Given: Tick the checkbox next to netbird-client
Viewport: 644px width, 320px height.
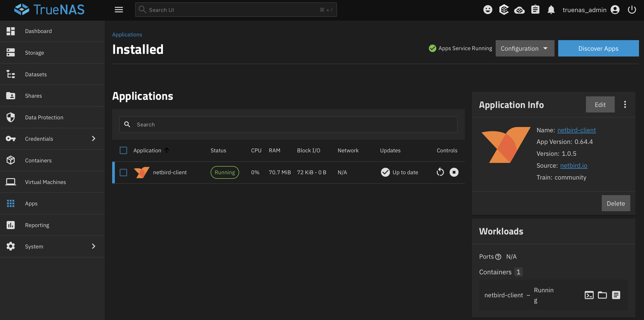Looking at the screenshot, I should point(123,172).
